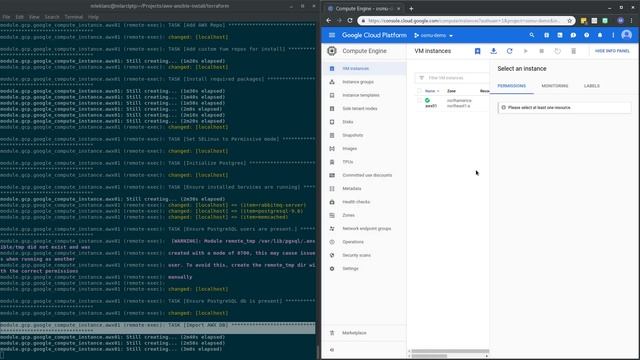Open View menu in terminal
The image size is (640, 360).
34,17
